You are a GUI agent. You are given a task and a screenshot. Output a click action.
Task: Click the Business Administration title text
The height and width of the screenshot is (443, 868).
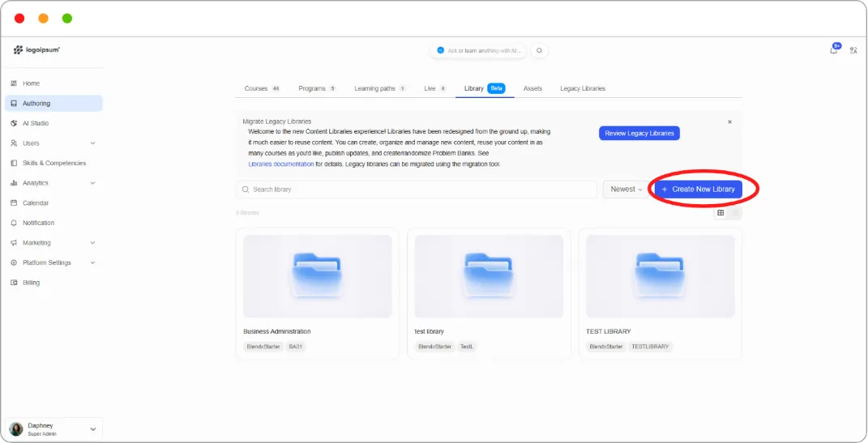(277, 331)
